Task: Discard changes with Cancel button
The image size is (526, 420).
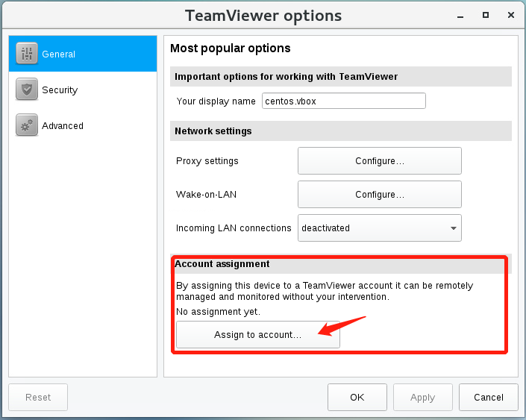Action: coord(489,397)
